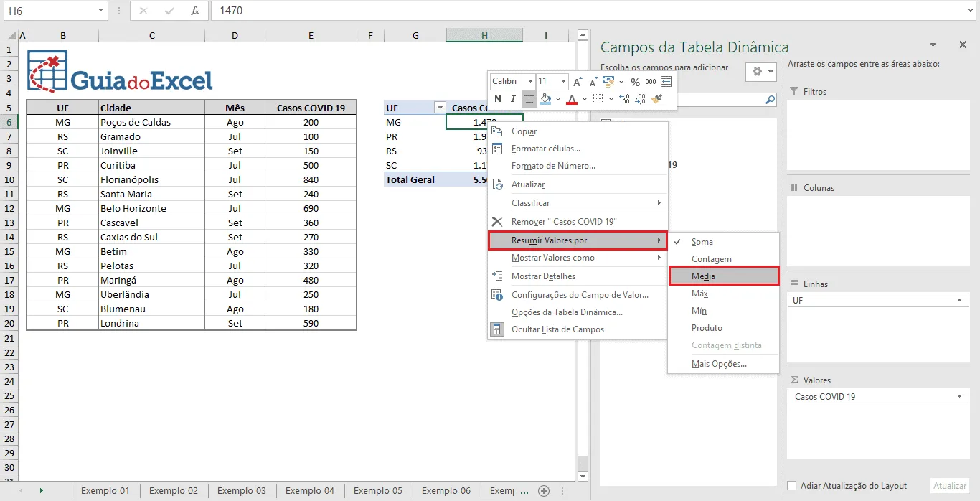Image resolution: width=980 pixels, height=501 pixels.
Task: Choose Ocultar Lista de Campos
Action: coord(578,329)
